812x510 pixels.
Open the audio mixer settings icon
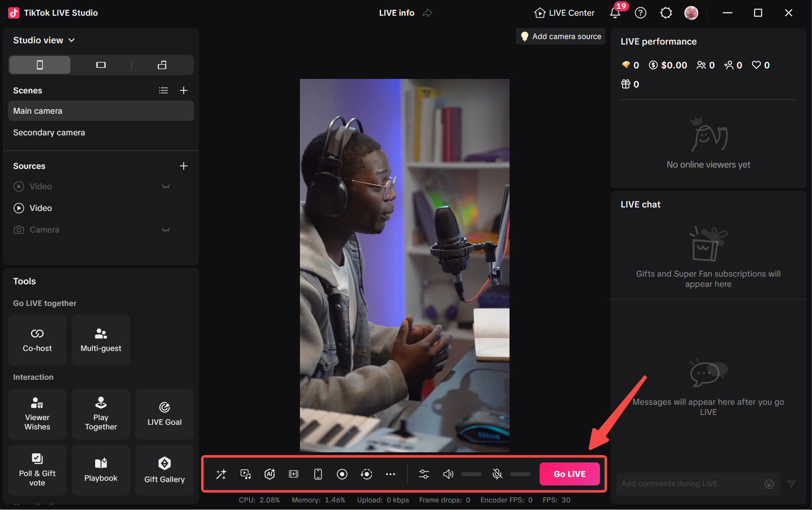[424, 474]
